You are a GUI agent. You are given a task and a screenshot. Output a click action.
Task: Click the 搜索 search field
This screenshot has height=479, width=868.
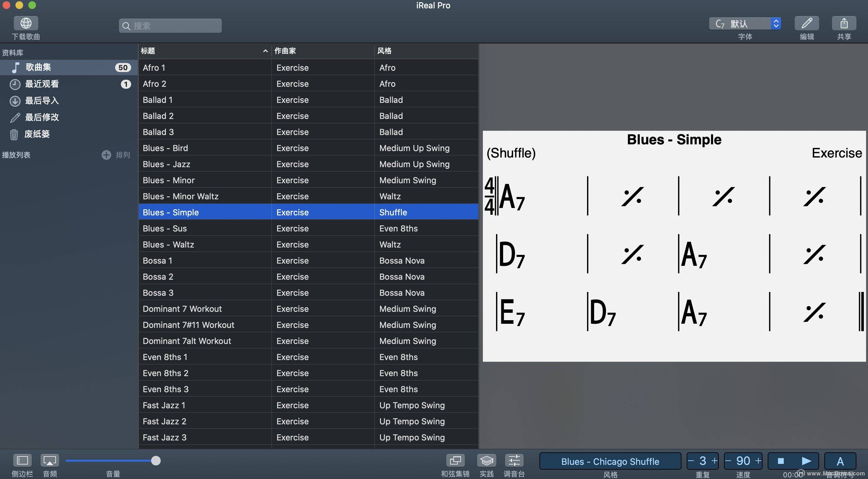point(170,26)
